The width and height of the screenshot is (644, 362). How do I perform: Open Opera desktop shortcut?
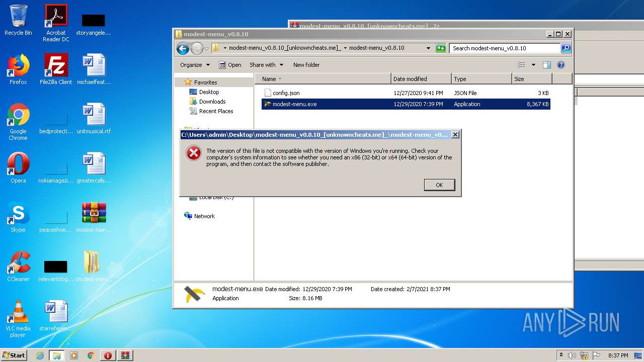pyautogui.click(x=18, y=168)
